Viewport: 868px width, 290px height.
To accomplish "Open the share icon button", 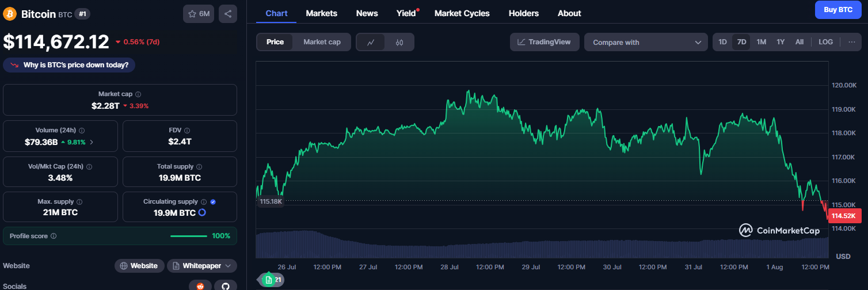I will click(227, 14).
